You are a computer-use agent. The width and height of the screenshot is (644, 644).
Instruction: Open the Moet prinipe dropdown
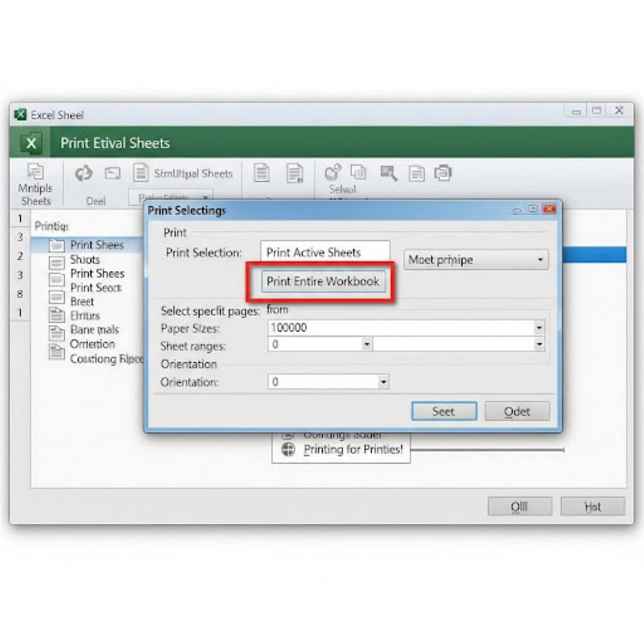point(476,260)
